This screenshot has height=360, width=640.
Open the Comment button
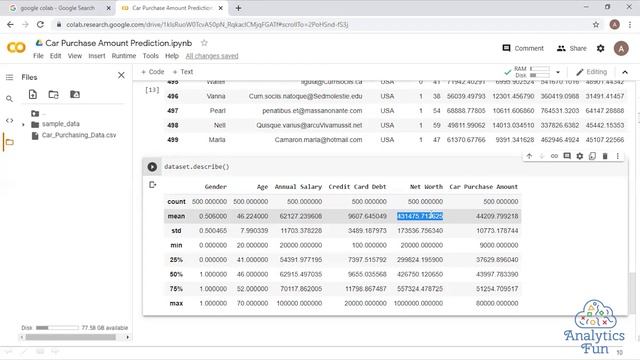[x=523, y=48]
